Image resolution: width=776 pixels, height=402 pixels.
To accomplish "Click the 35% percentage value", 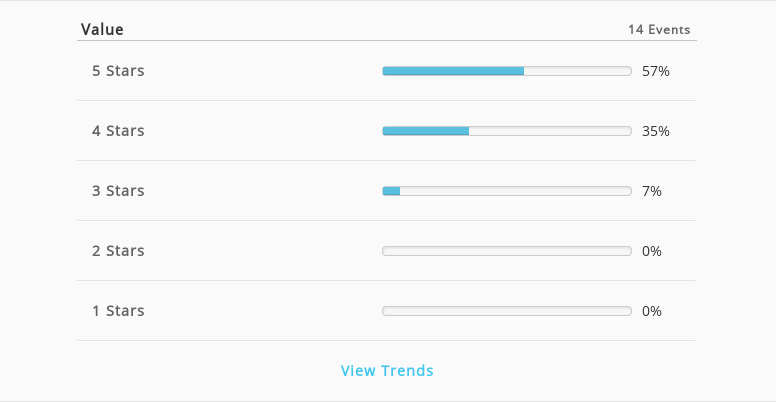I will coord(656,131).
